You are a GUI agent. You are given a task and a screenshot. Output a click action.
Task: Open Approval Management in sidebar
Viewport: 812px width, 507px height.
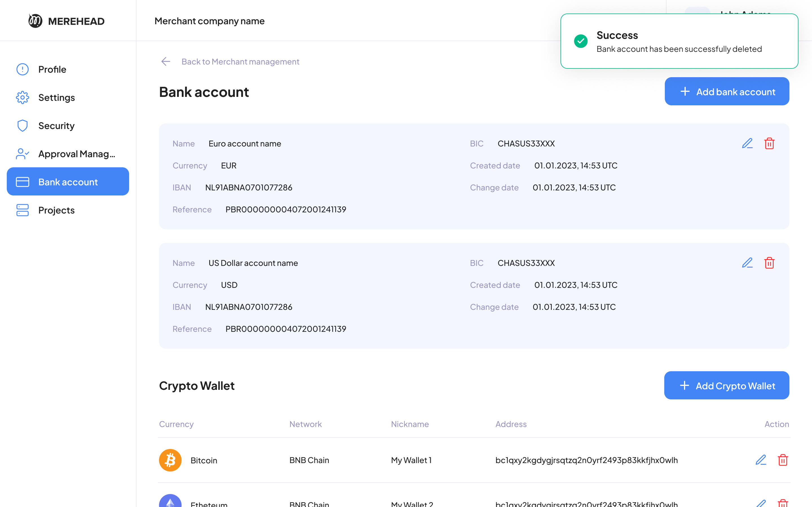[x=76, y=154]
